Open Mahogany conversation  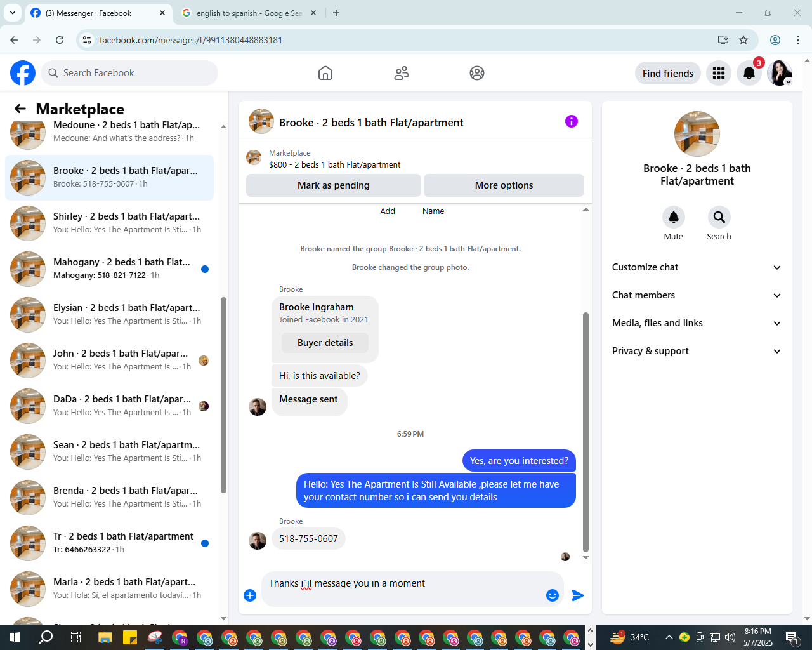(x=109, y=269)
